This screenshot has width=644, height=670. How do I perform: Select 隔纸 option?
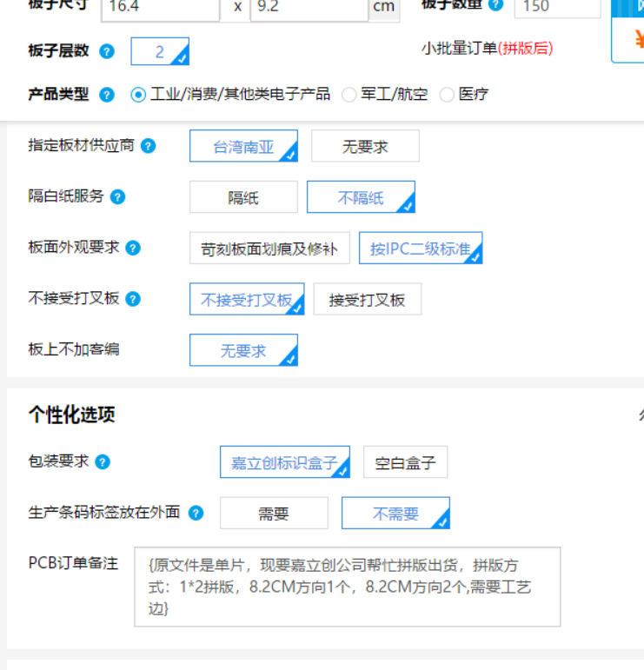pos(243,197)
